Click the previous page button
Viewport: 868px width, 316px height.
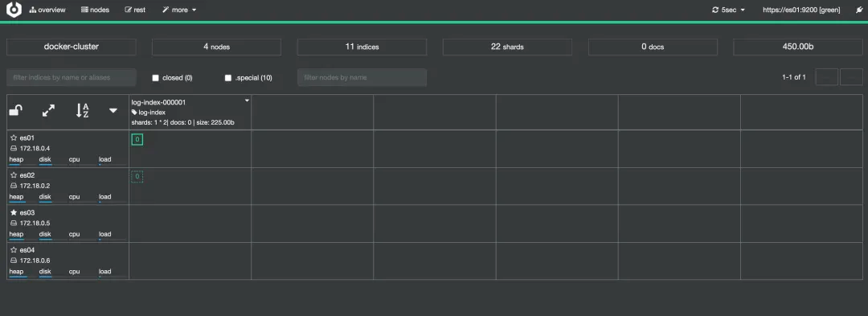827,77
